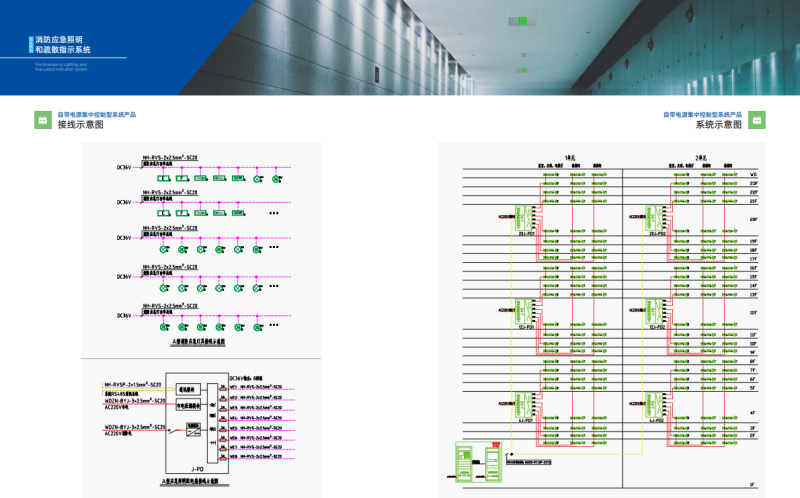Click the topmost DC36V label
The image size is (800, 498).
[x=124, y=167]
